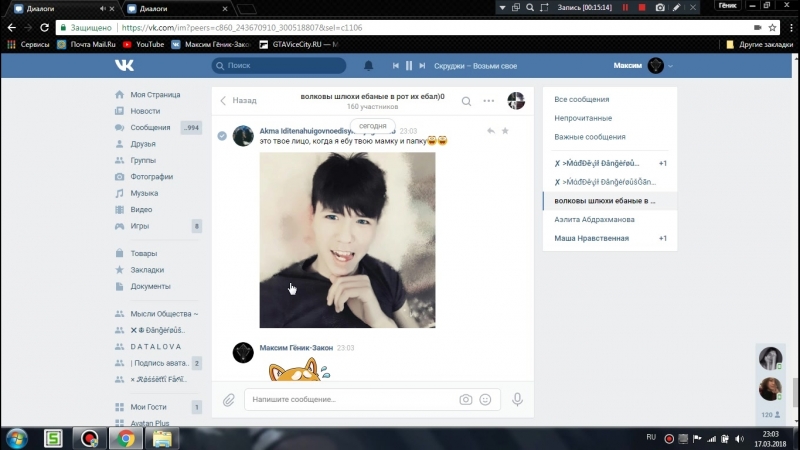The image size is (800, 450).
Task: Open the Другие закладки bookmarks folder
Action: click(758, 44)
